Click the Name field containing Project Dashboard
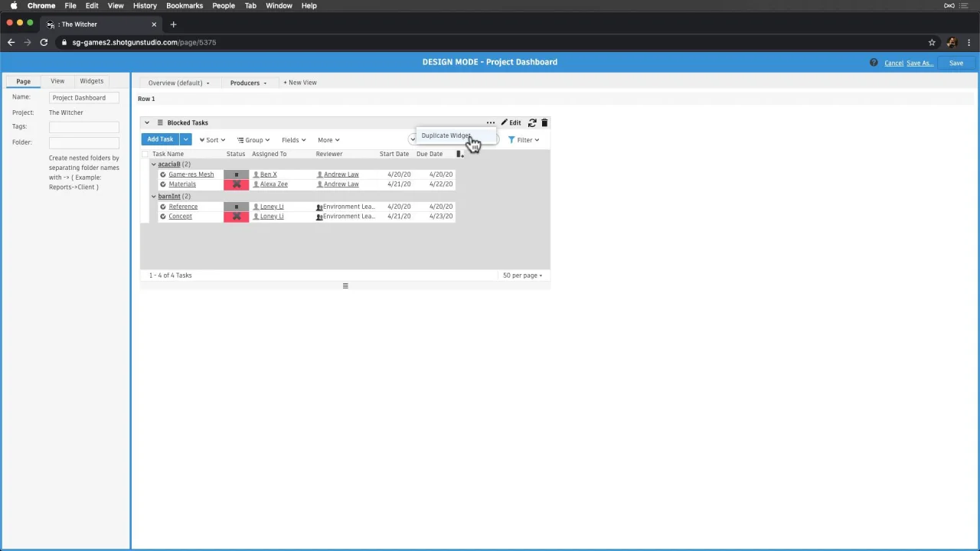The image size is (980, 551). (x=84, y=98)
